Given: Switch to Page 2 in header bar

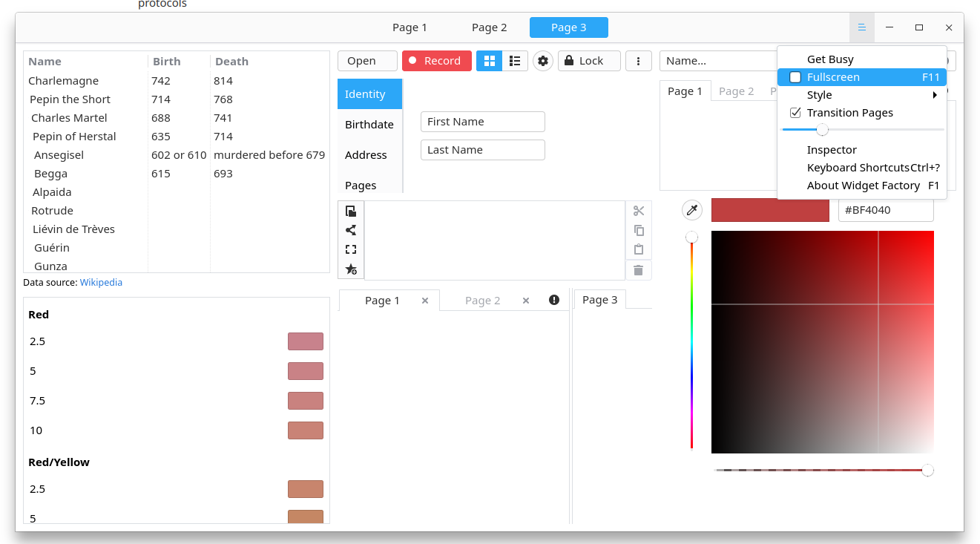Looking at the screenshot, I should [x=490, y=27].
